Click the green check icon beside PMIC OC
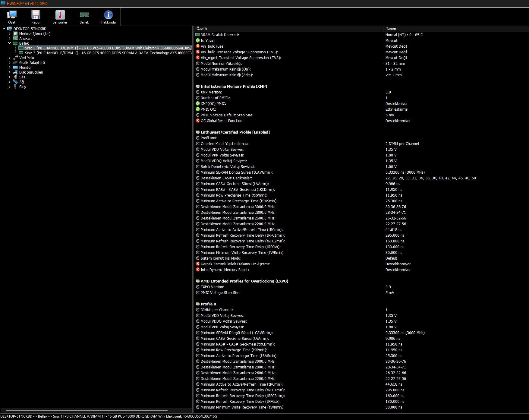 click(198, 109)
